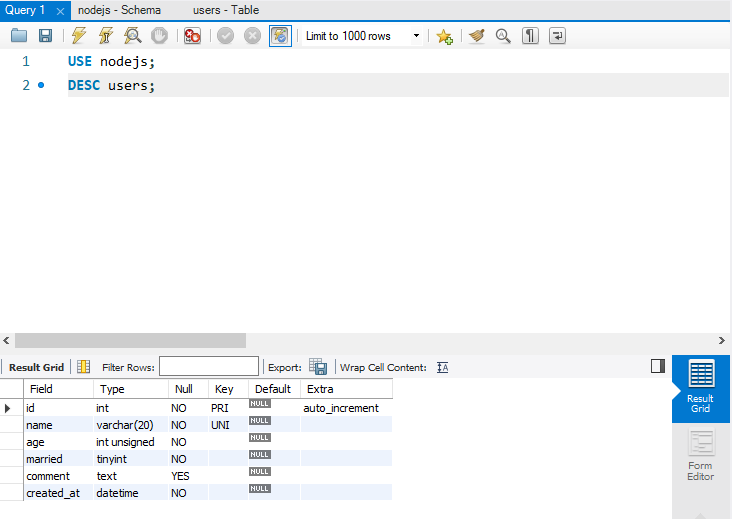Image resolution: width=732 pixels, height=519 pixels.
Task: Toggle Wrap Cell Content icon
Action: (443, 367)
